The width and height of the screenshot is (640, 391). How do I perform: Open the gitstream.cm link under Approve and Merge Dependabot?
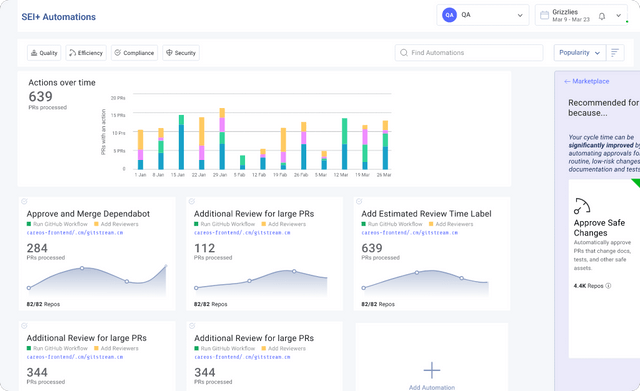click(x=75, y=233)
